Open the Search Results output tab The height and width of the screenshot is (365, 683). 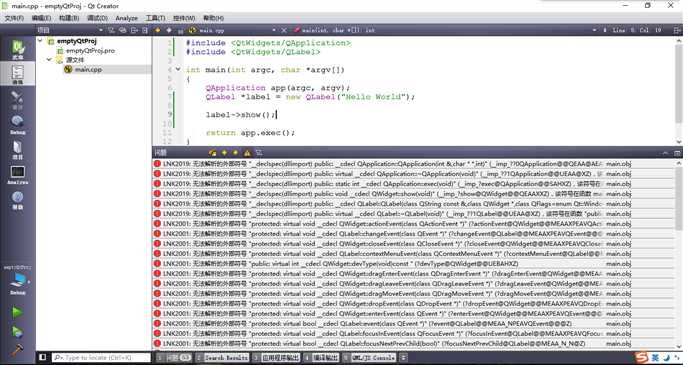[222, 358]
